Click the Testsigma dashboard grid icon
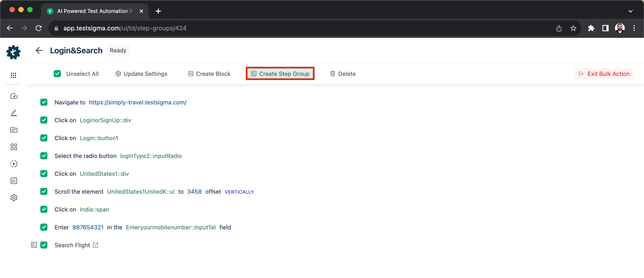The height and width of the screenshot is (278, 644). (14, 75)
